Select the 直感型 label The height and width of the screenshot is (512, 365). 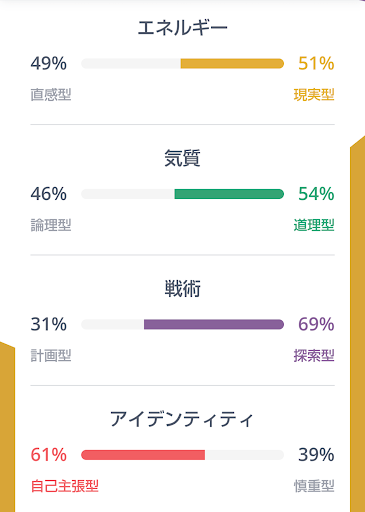[x=51, y=95]
